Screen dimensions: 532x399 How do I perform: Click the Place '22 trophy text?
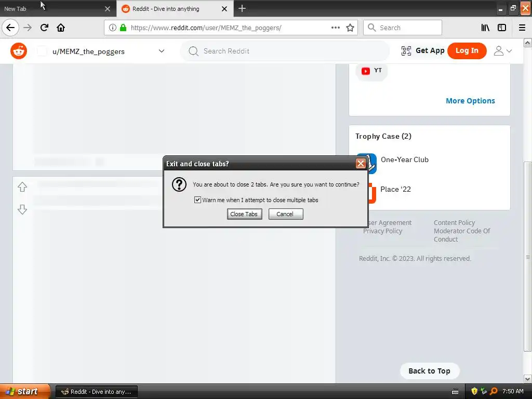[x=395, y=189]
